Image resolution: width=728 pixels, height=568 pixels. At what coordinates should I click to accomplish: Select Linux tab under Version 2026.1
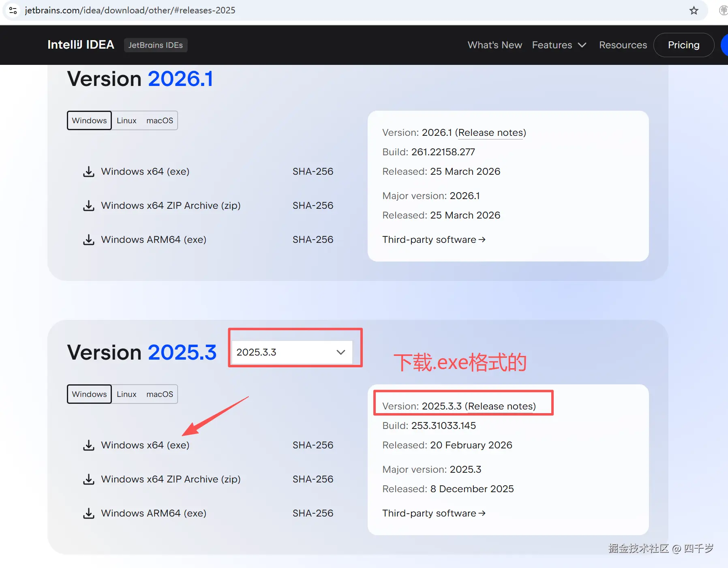click(x=126, y=120)
